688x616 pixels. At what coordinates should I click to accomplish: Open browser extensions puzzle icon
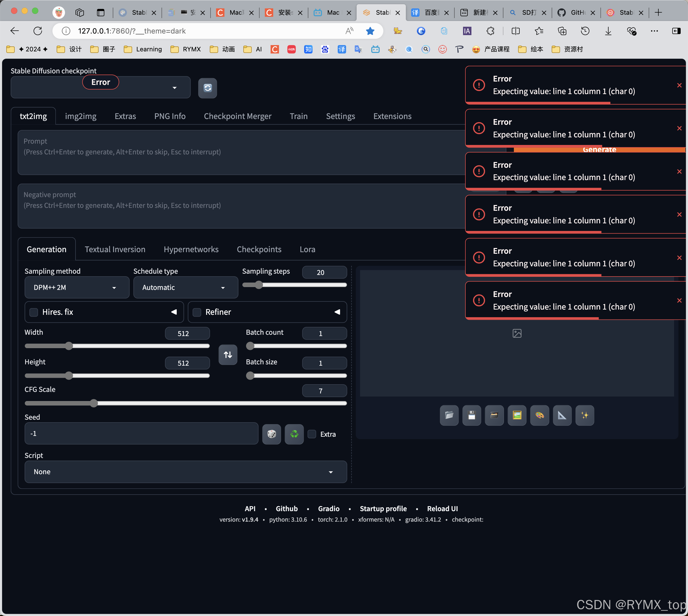pos(490,31)
